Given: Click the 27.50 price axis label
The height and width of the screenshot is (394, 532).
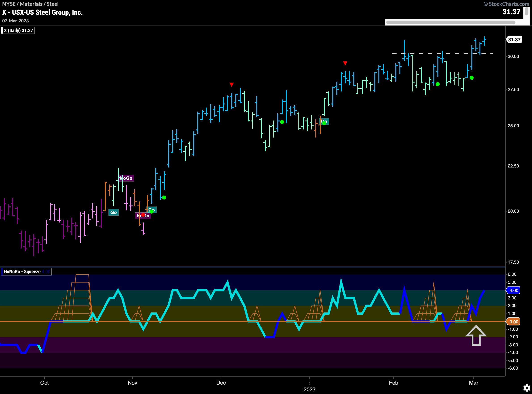Looking at the screenshot, I should click(x=513, y=90).
